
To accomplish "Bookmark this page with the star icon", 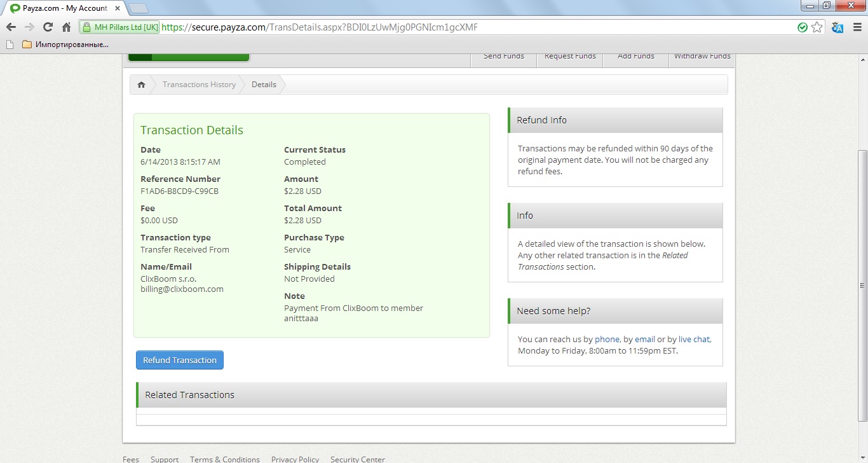I will (817, 27).
